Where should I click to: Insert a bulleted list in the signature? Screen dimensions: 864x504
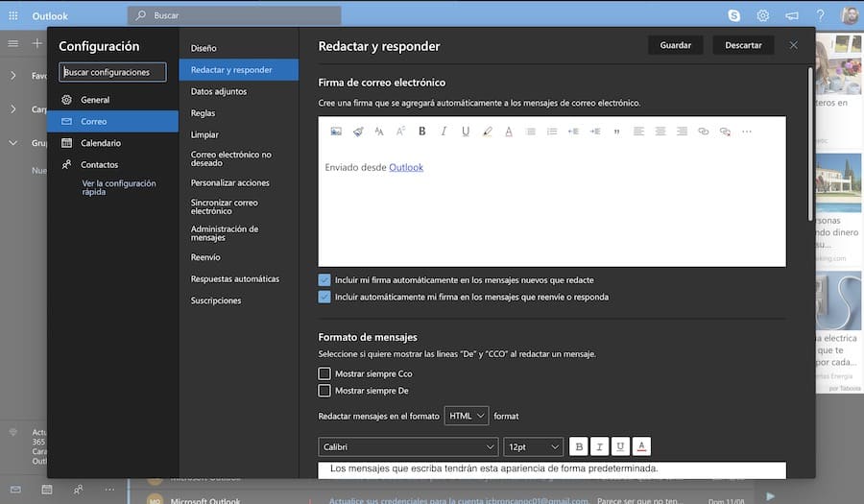(x=530, y=132)
